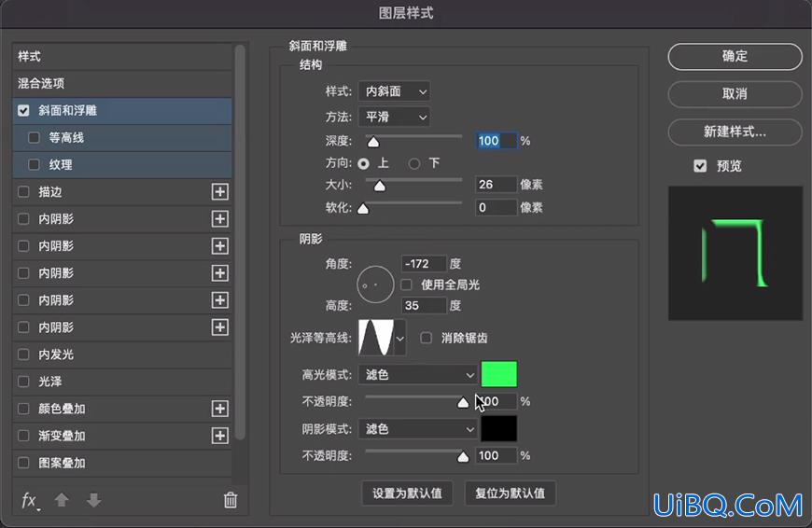Select the 渐变叠加 row label
The image size is (812, 528).
tap(62, 436)
